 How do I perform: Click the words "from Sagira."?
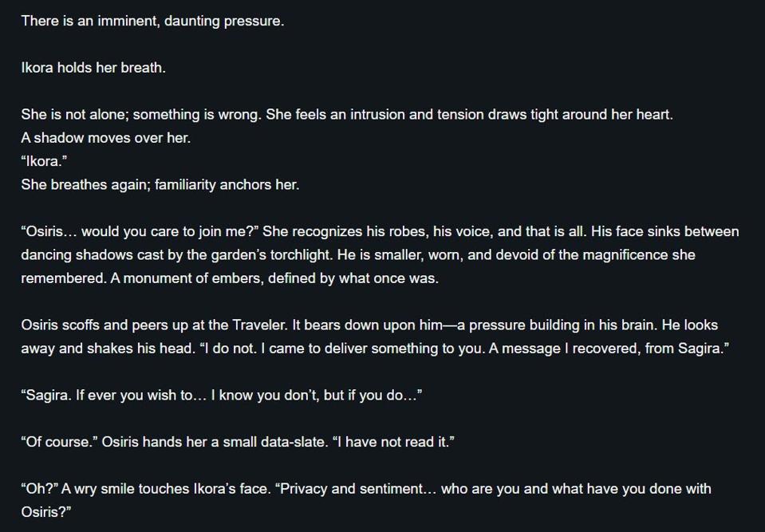[x=687, y=349]
